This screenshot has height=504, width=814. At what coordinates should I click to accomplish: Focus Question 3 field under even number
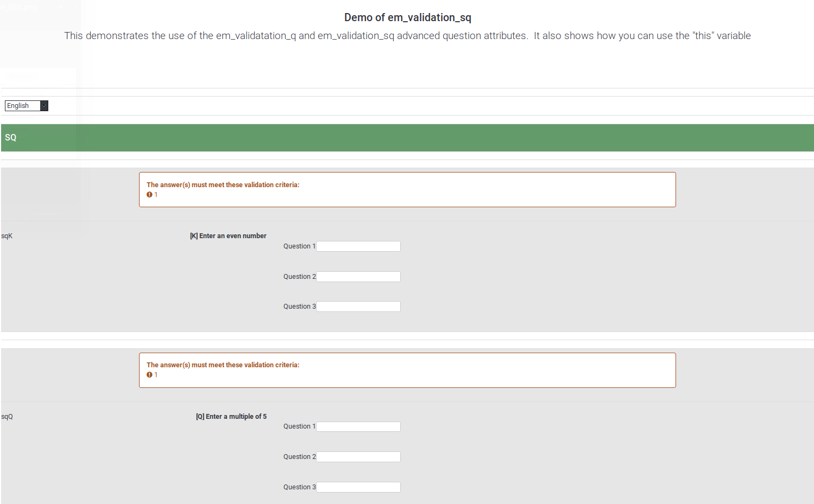tap(358, 307)
